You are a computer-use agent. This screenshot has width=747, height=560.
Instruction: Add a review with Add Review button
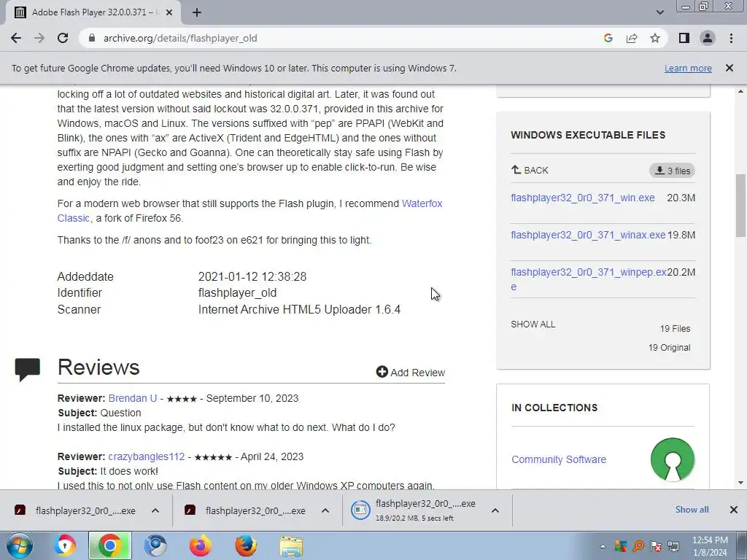(410, 373)
